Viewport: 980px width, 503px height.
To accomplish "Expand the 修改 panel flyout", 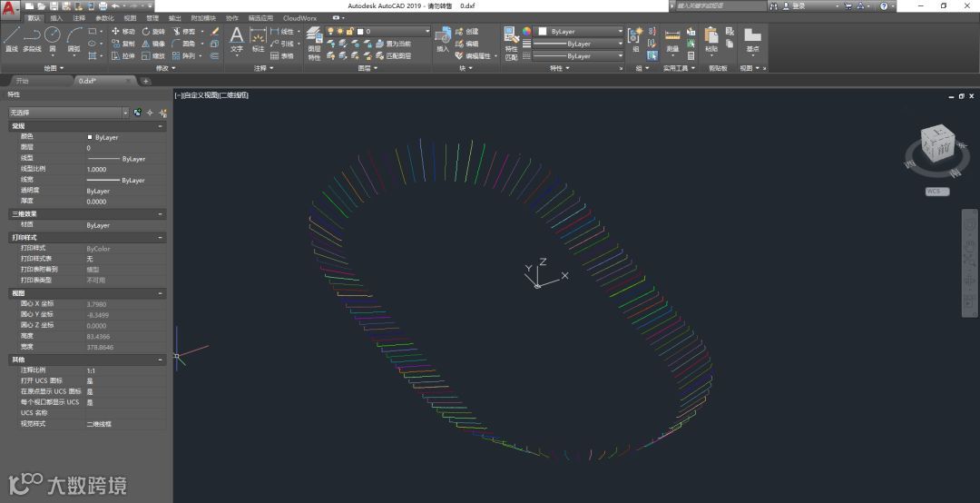I will tap(165, 68).
